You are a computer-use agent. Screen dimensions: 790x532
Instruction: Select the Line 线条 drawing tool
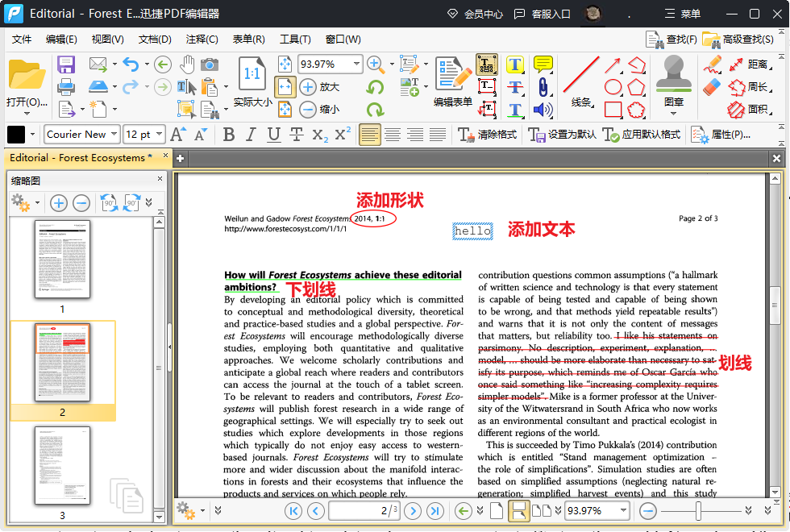581,81
